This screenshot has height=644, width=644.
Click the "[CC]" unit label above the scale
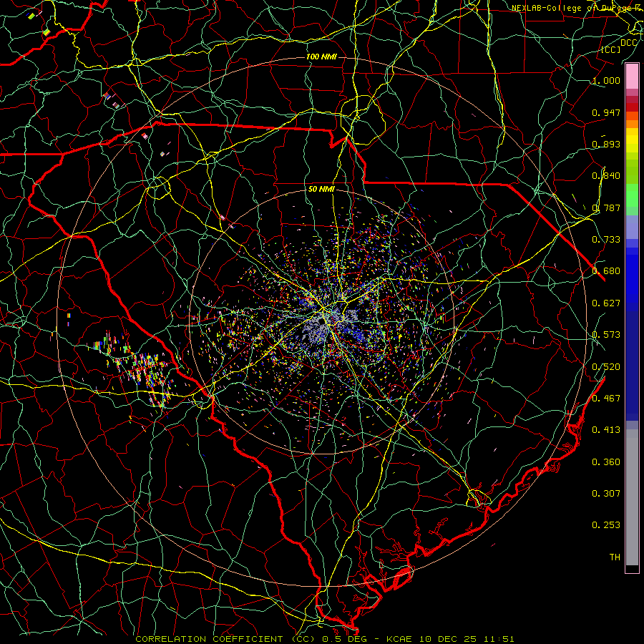(x=611, y=49)
